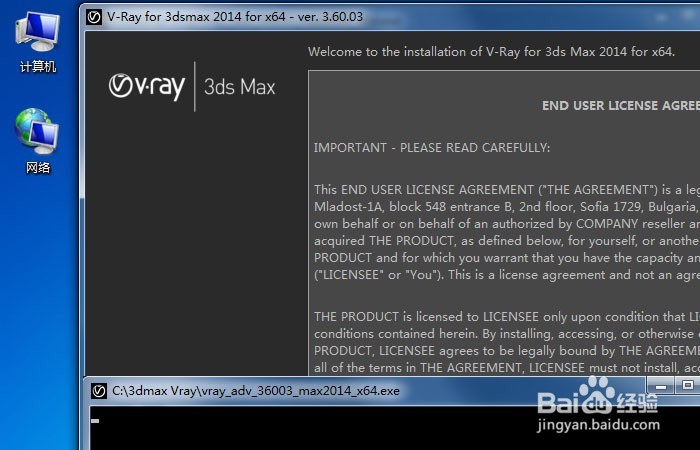Image resolution: width=700 pixels, height=450 pixels.
Task: Click the console window title bar icon
Action: click(x=99, y=392)
